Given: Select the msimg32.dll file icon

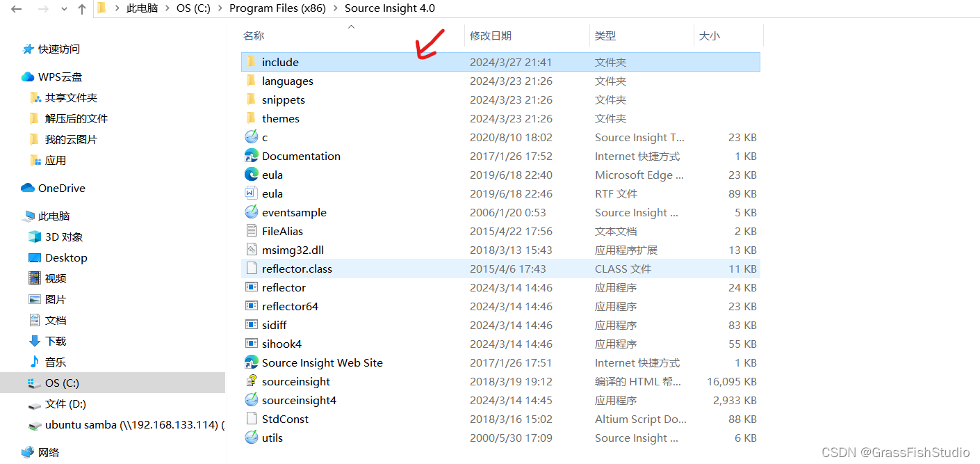Looking at the screenshot, I should coord(251,250).
